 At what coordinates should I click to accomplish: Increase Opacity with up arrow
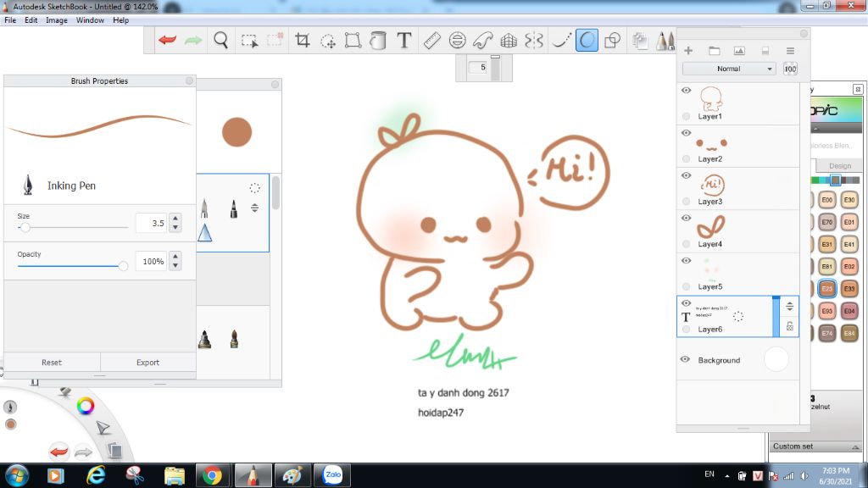click(x=175, y=256)
